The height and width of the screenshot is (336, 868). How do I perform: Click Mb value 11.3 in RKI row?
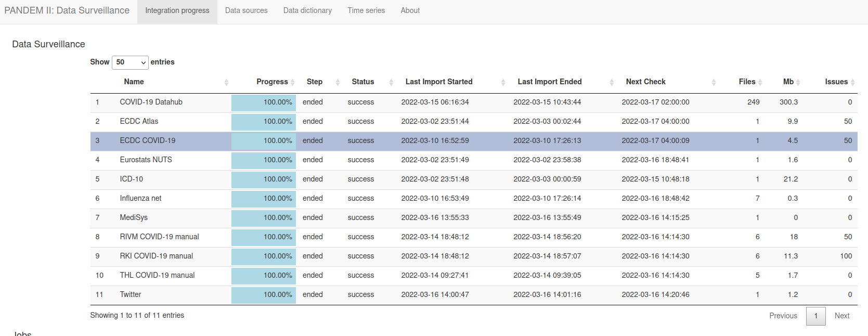click(x=791, y=256)
